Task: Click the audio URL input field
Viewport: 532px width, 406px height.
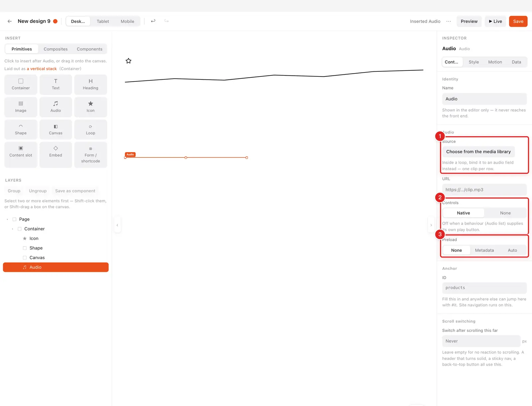Action: tap(484, 190)
